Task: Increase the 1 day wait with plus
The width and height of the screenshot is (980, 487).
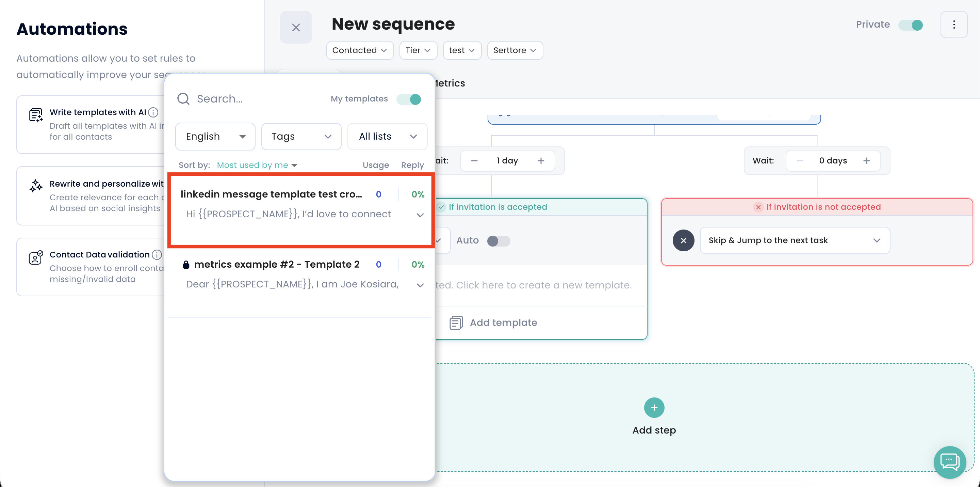Action: pyautogui.click(x=541, y=161)
